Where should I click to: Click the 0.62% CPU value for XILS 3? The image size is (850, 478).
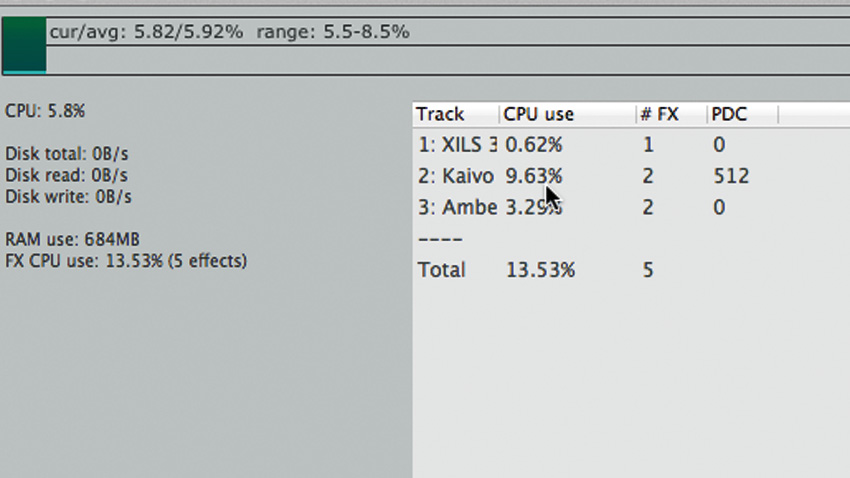pyautogui.click(x=534, y=145)
